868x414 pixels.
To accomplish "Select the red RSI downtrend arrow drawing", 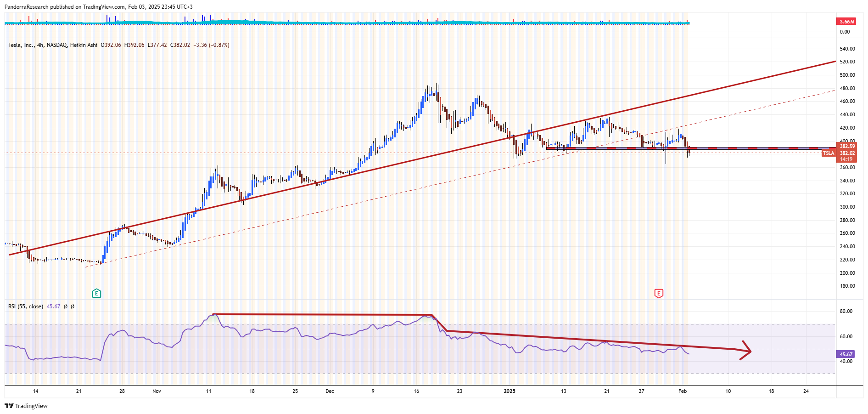I will 597,341.
